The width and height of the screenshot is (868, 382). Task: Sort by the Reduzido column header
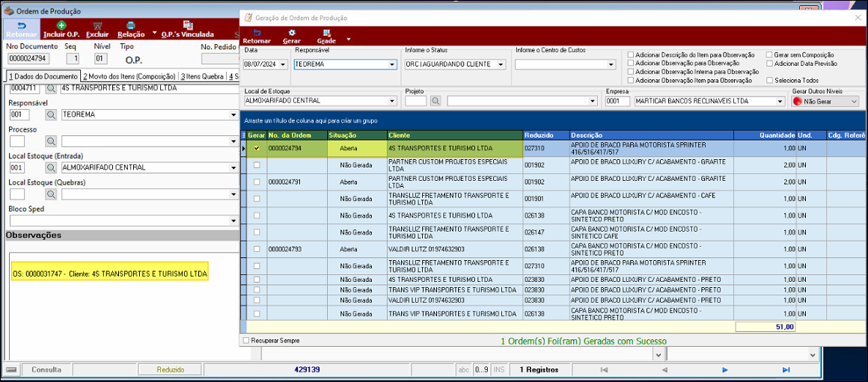(546, 135)
